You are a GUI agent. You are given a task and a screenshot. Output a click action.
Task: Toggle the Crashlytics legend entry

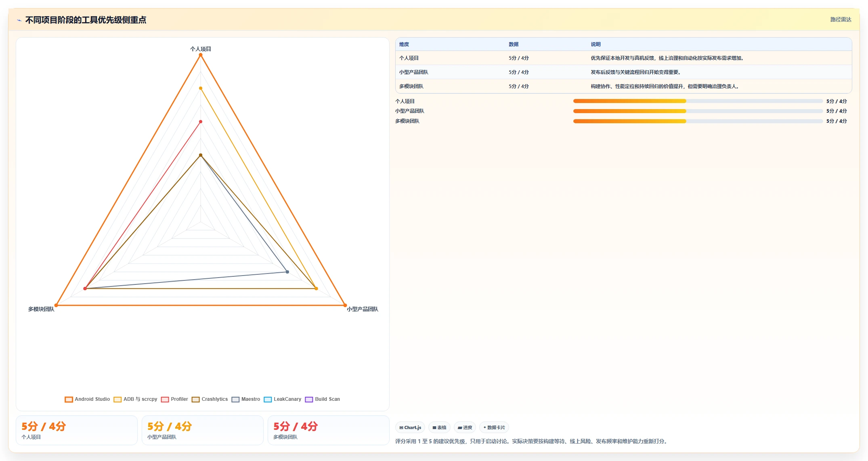click(210, 399)
